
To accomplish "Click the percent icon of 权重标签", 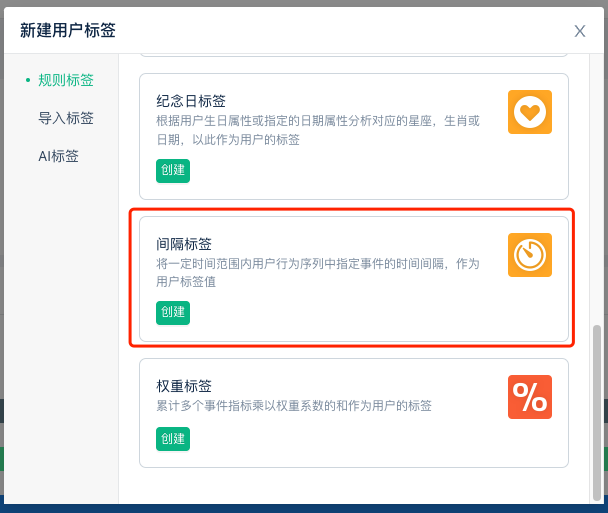I will (x=530, y=397).
